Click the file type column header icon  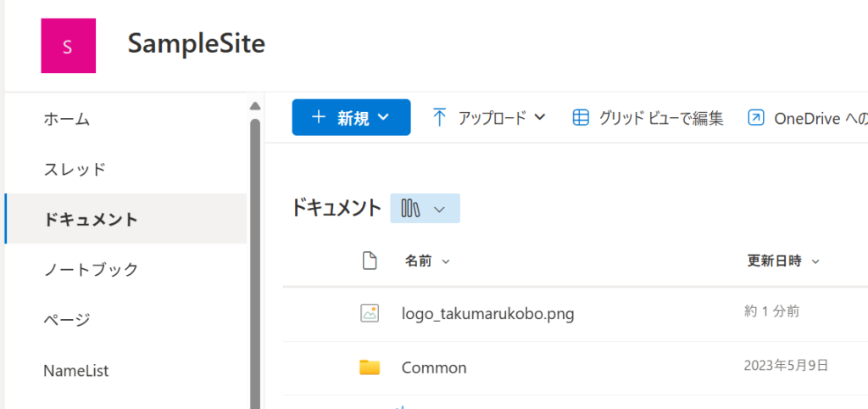click(369, 261)
